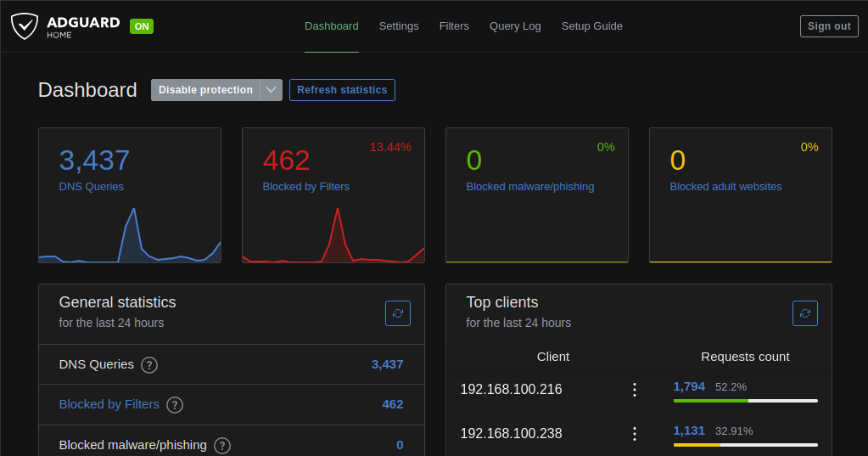868x456 pixels.
Task: Click help icon beside Blocked by Filters
Action: point(175,405)
